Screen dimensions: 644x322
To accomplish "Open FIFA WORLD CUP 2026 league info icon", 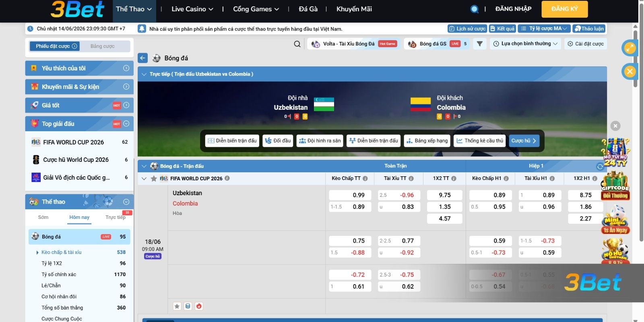I will click(x=227, y=178).
